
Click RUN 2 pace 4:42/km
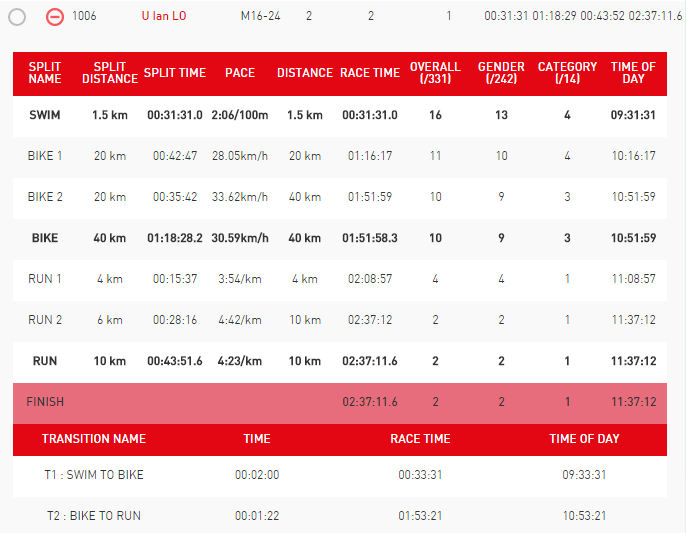(x=240, y=320)
